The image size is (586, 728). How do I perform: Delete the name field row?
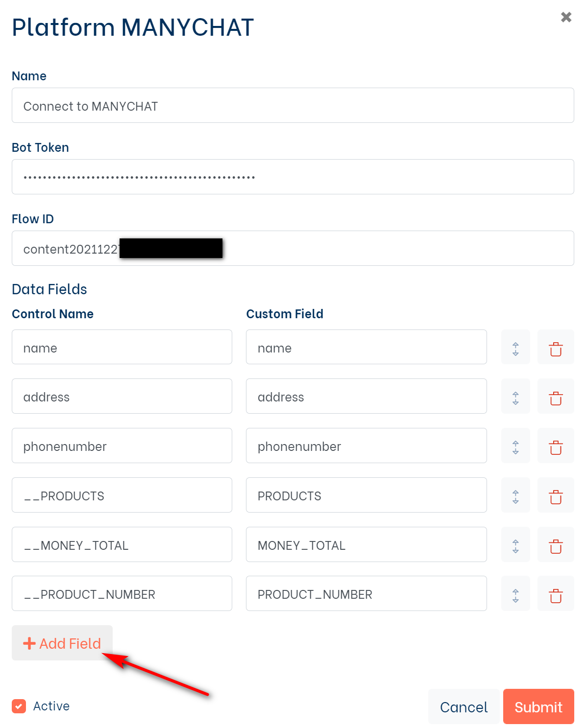pyautogui.click(x=555, y=348)
